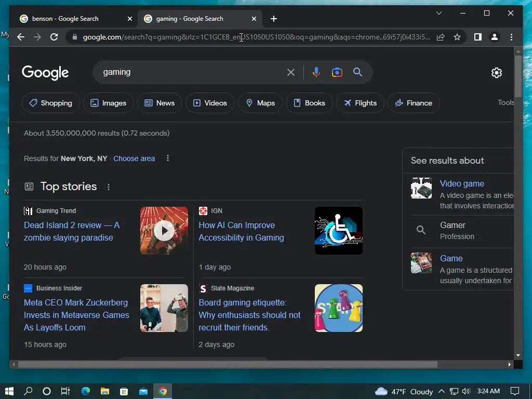The image size is (532, 399).
Task: Open Mail app from taskbar
Action: coord(143,391)
